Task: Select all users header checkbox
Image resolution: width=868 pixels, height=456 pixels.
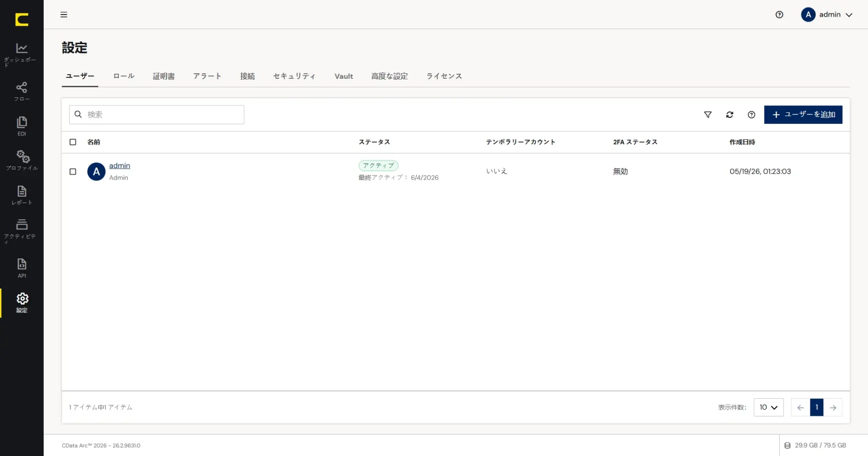Action: click(73, 142)
